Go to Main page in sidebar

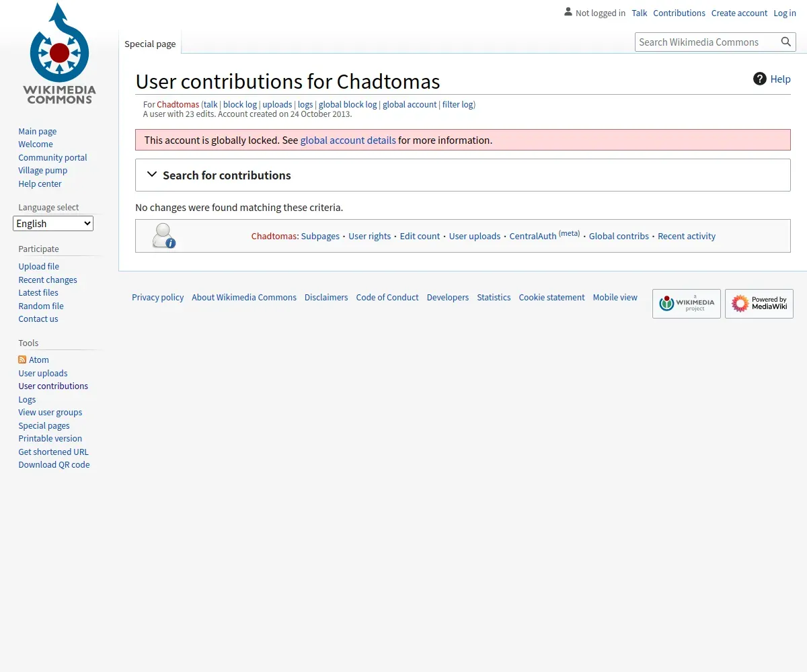[38, 131]
